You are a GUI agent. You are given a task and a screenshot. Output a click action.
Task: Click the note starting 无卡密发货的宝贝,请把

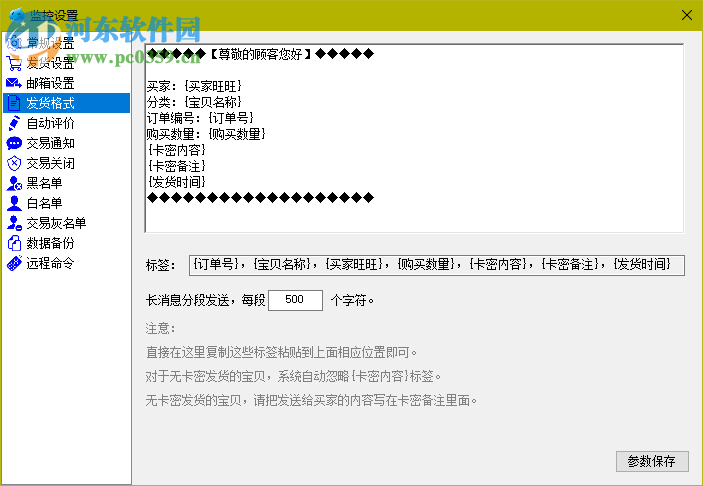[x=311, y=400]
